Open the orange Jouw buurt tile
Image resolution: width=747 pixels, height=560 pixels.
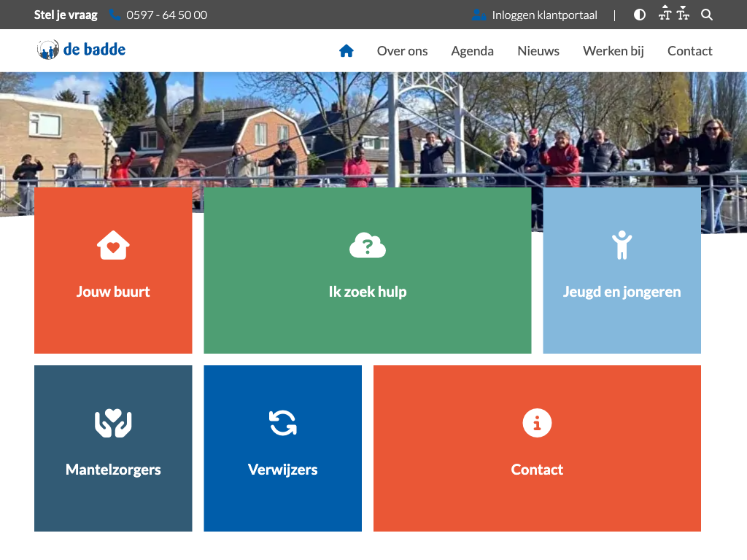113,271
